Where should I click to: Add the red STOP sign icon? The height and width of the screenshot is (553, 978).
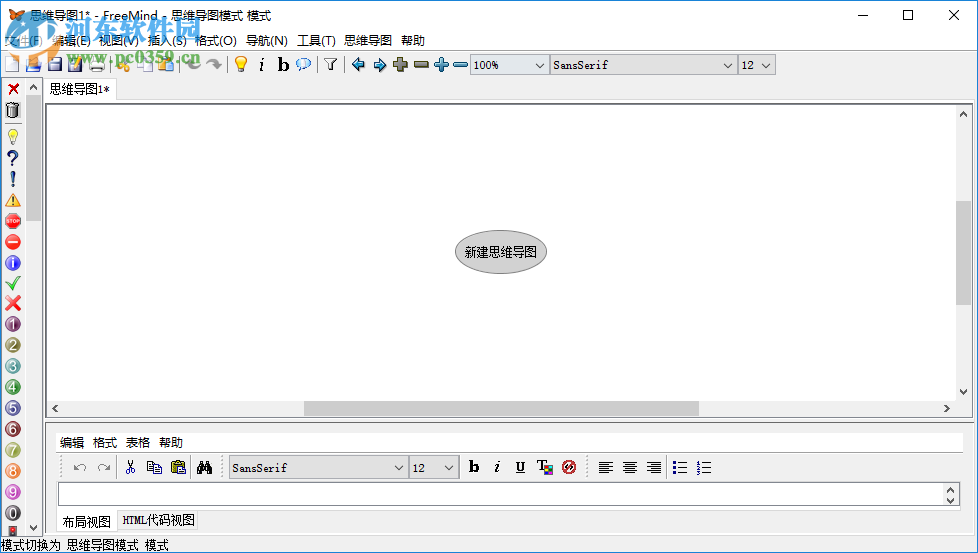click(13, 221)
